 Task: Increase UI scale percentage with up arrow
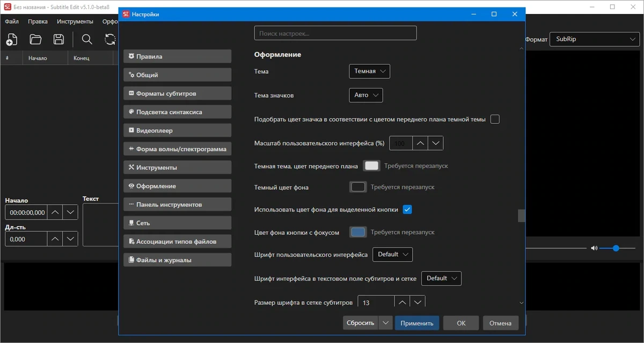[420, 143]
